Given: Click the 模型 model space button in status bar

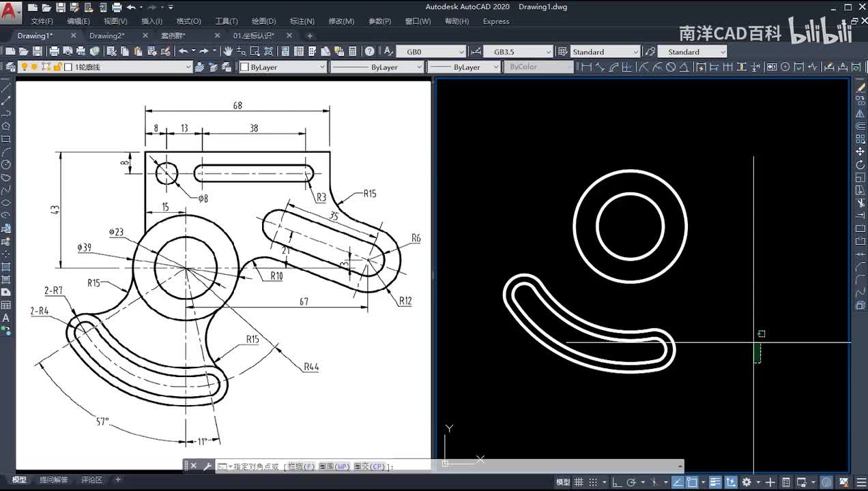Looking at the screenshot, I should click(x=563, y=482).
